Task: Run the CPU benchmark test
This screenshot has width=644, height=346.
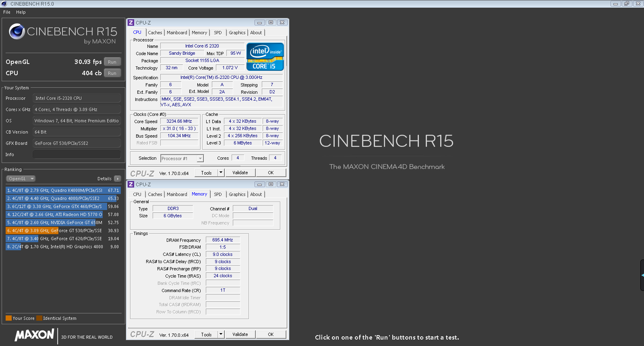Action: coord(112,73)
